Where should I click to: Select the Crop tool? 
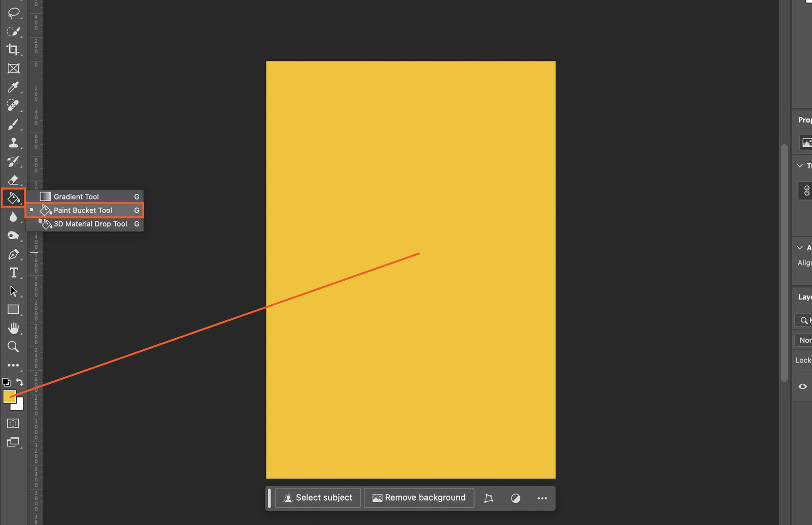pos(13,49)
